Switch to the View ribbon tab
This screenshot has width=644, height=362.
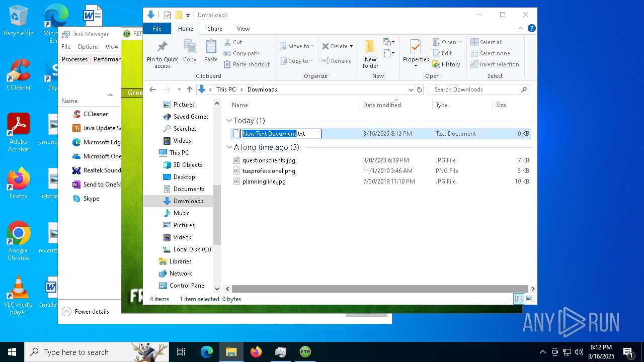click(243, 29)
